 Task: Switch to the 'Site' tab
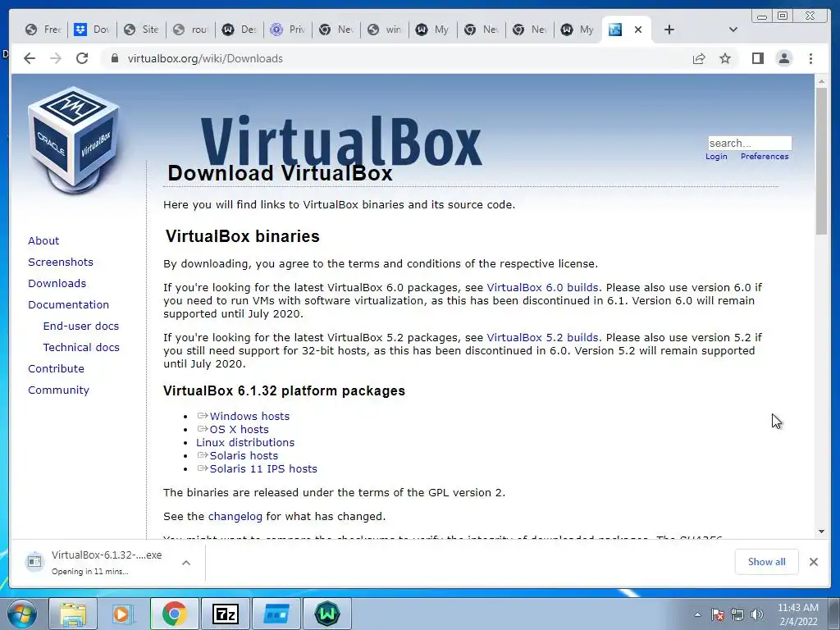142,30
